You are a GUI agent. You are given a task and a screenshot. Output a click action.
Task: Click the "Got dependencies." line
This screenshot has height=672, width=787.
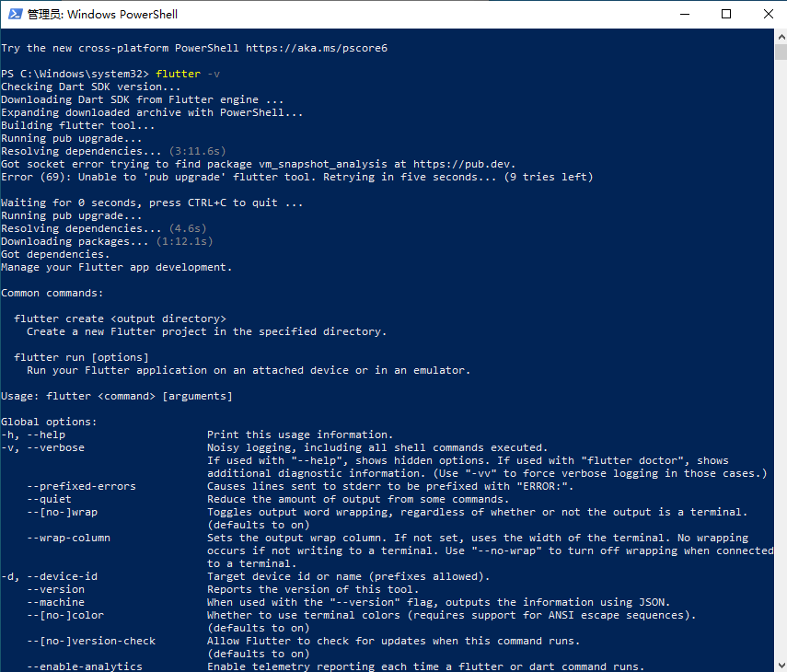tap(55, 254)
